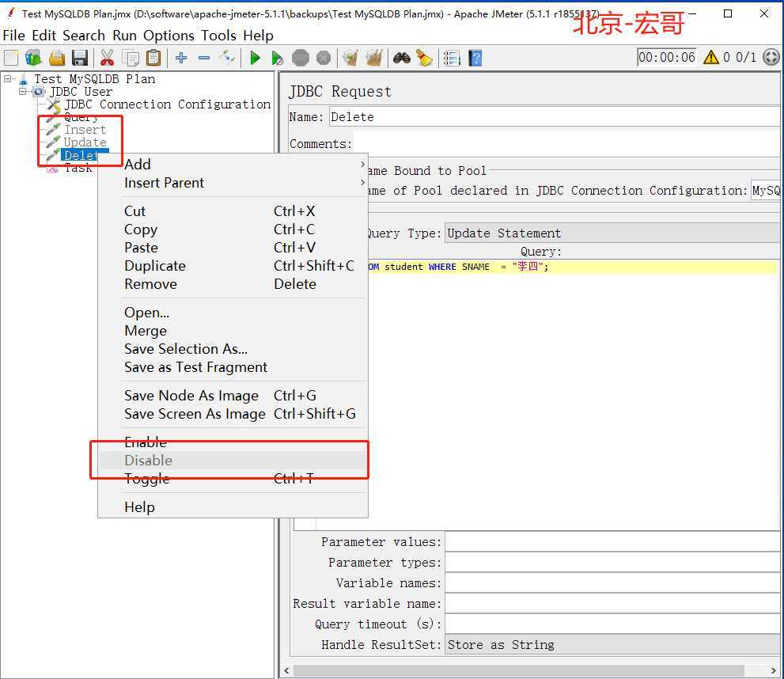The height and width of the screenshot is (679, 784).
Task: Open the Options menu
Action: click(x=169, y=36)
